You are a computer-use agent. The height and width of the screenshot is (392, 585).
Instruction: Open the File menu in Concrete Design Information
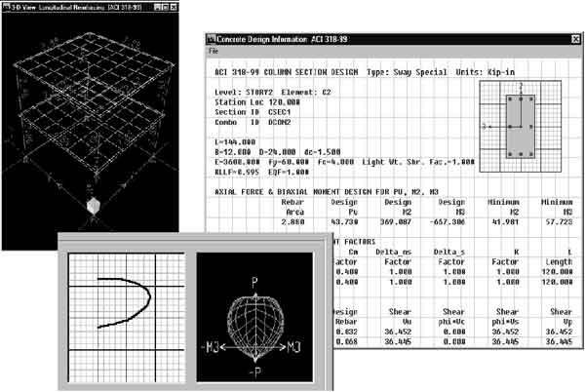point(213,51)
